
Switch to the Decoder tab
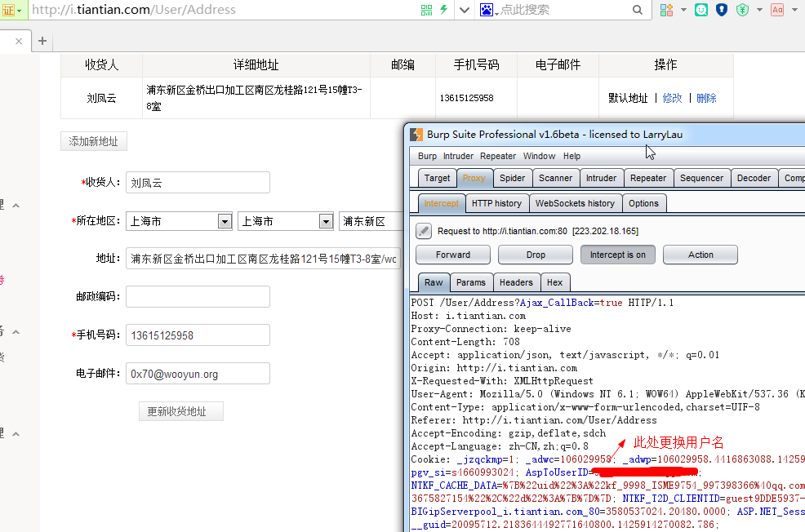pos(754,178)
